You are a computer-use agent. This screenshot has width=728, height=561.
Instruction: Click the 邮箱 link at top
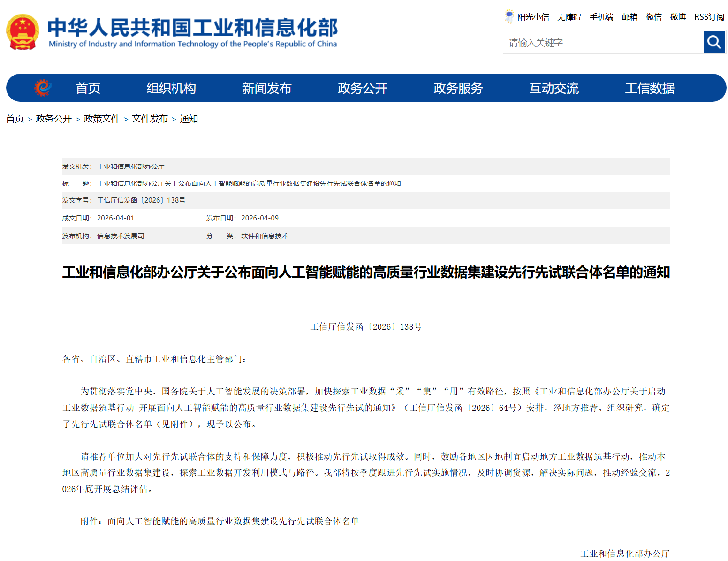pos(629,17)
